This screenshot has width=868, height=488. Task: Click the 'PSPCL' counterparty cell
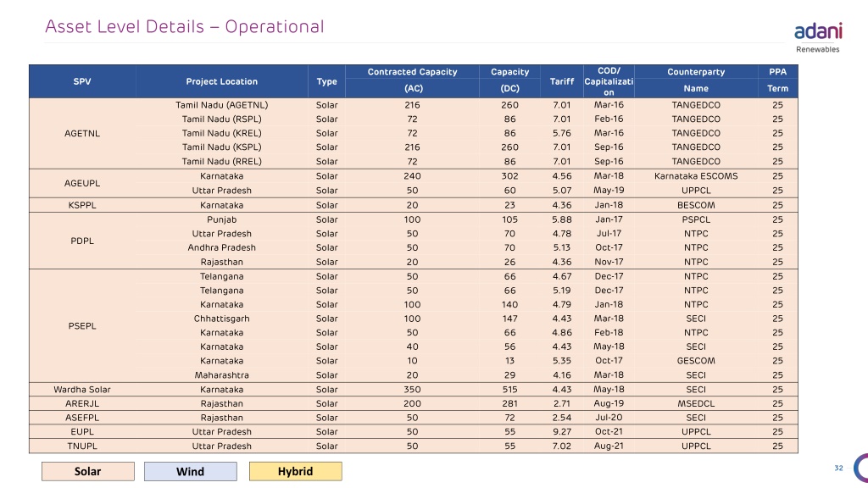click(696, 219)
